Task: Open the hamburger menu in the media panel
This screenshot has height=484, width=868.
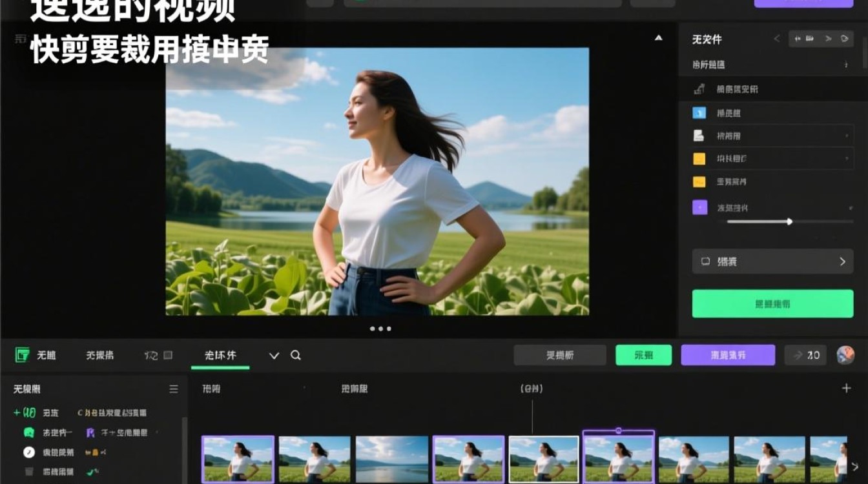Action: click(x=173, y=388)
